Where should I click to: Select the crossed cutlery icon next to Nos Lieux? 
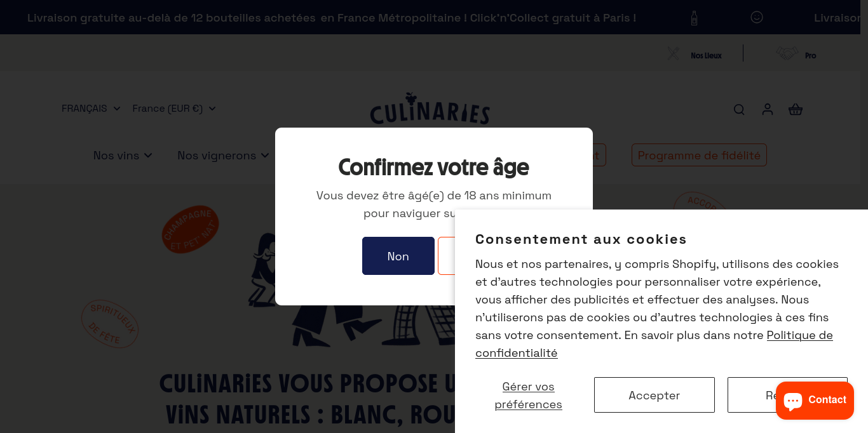pyautogui.click(x=673, y=54)
